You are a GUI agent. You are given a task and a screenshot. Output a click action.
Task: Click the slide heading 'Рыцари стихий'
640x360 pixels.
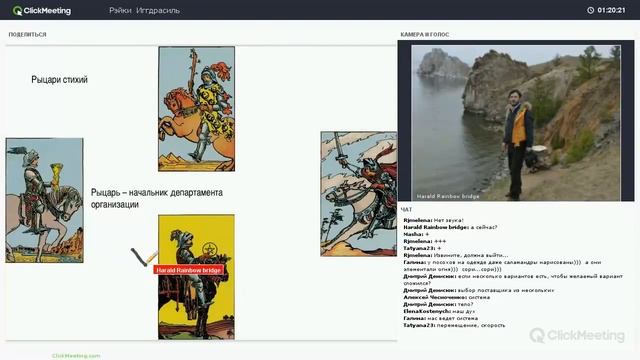59,80
